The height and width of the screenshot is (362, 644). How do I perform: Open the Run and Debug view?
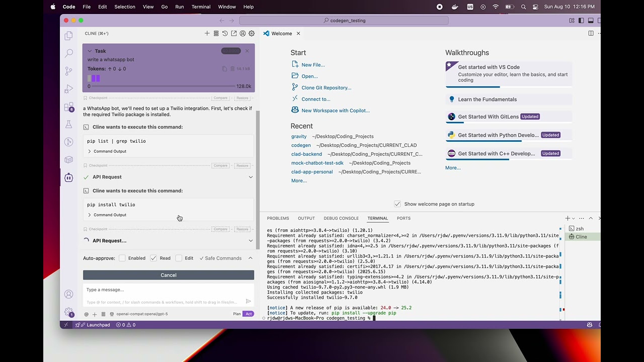coord(69,89)
